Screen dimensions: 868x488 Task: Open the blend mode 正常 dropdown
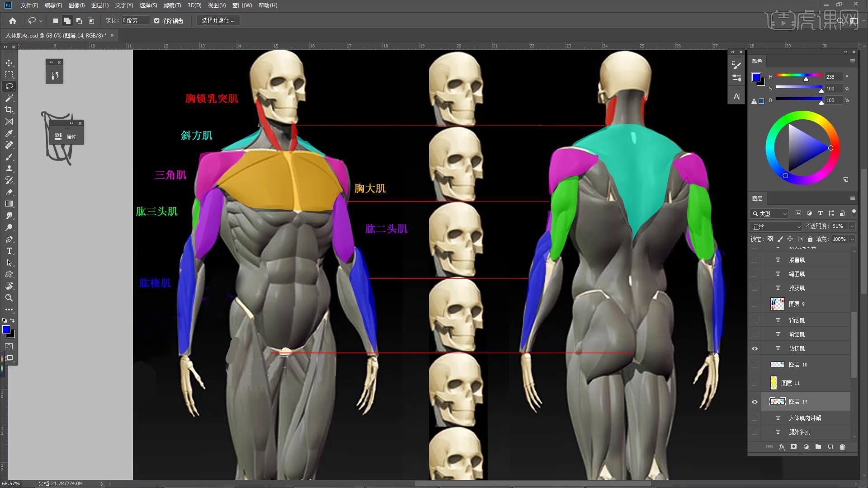(x=776, y=226)
